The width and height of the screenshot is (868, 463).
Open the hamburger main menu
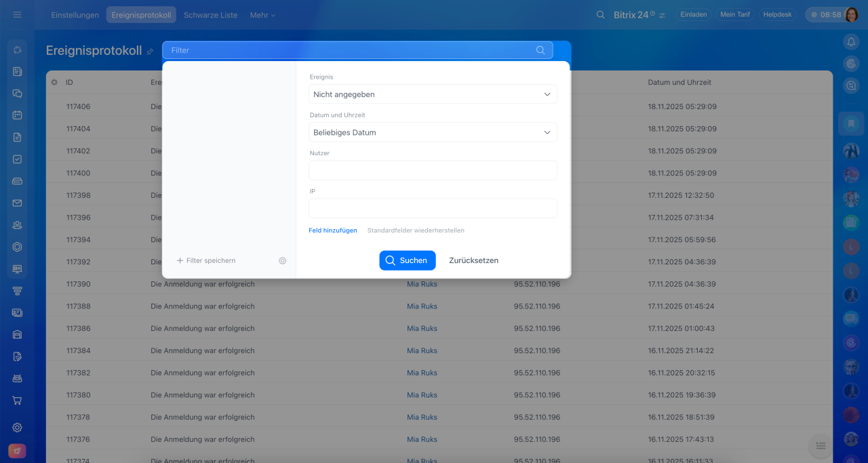click(18, 14)
